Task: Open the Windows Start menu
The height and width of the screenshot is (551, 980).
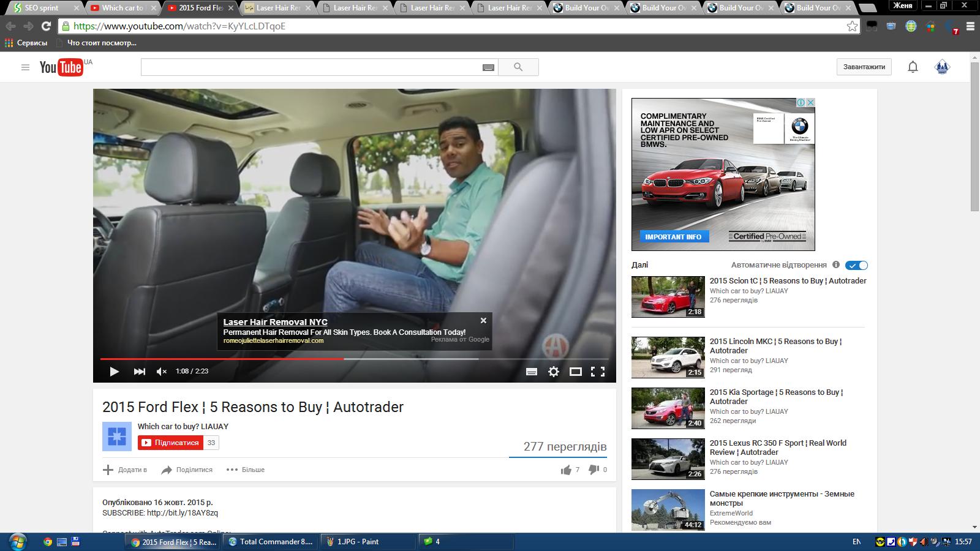Action: [17, 541]
